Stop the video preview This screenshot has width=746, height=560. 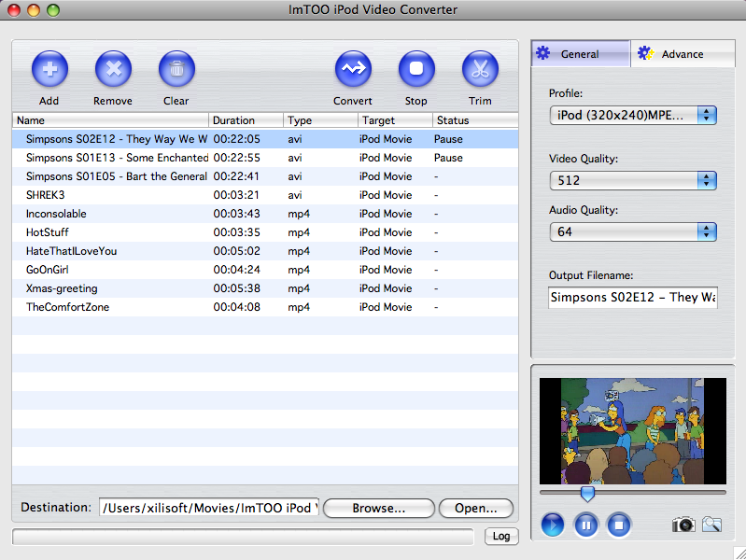coord(618,525)
